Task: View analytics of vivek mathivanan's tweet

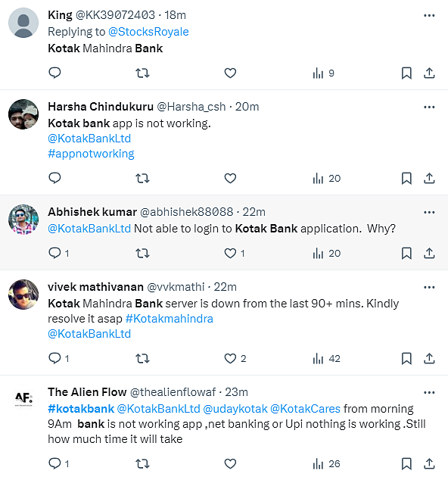Action: [326, 359]
